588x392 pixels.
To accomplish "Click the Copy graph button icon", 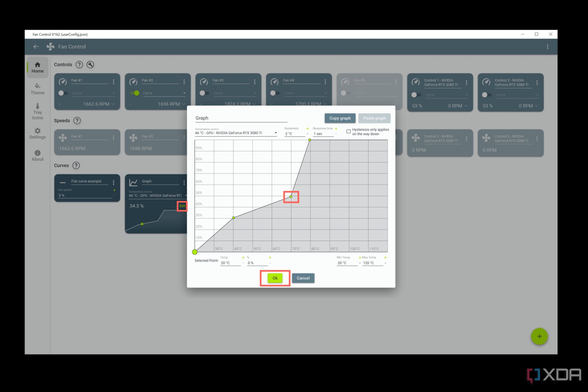I will coord(340,118).
